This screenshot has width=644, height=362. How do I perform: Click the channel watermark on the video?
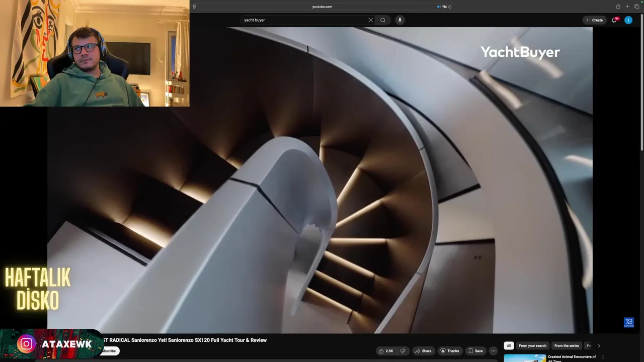pos(629,322)
